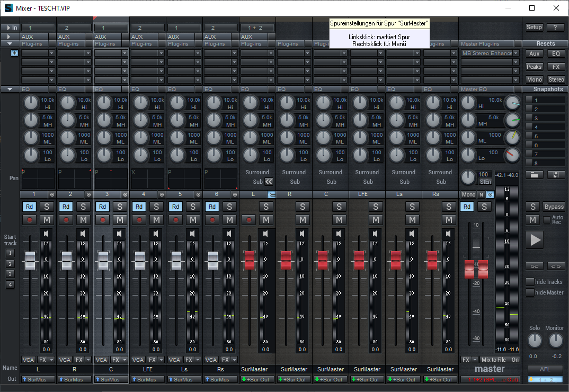Image resolution: width=569 pixels, height=392 pixels.
Task: Click the Mix to File button
Action: [x=493, y=360]
